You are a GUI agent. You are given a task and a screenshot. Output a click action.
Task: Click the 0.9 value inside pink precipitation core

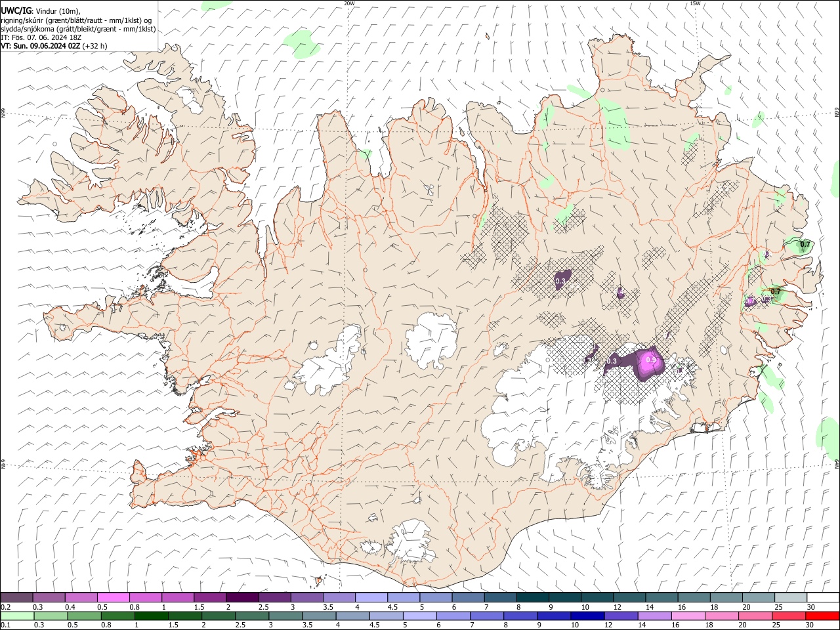pyautogui.click(x=651, y=360)
